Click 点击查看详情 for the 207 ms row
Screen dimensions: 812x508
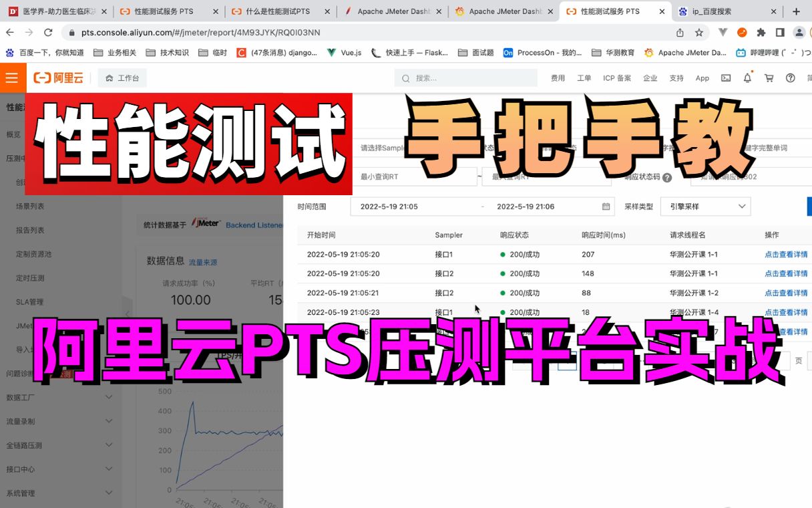(786, 255)
